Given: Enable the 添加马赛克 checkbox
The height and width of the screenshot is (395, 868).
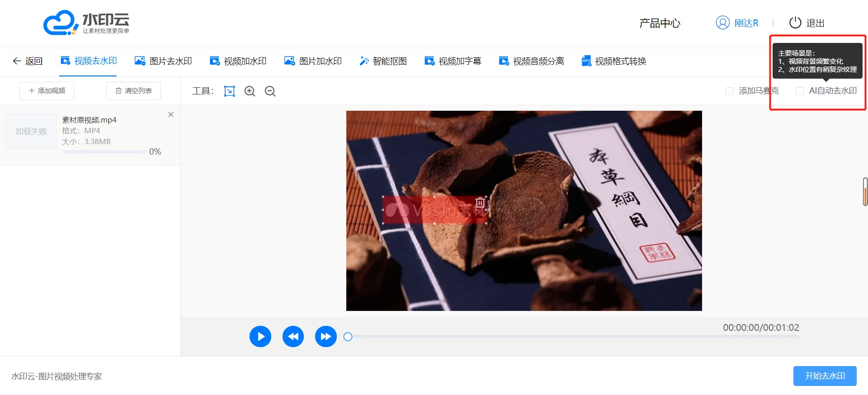Looking at the screenshot, I should 729,91.
